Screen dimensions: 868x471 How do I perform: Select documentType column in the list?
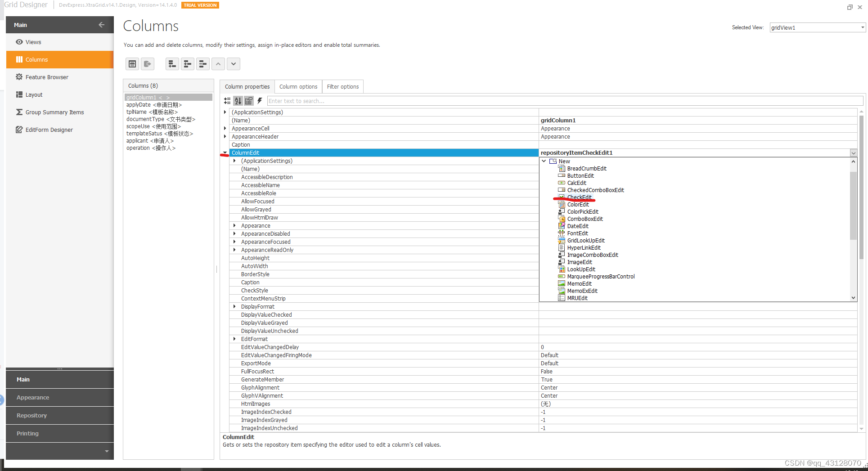tap(161, 119)
